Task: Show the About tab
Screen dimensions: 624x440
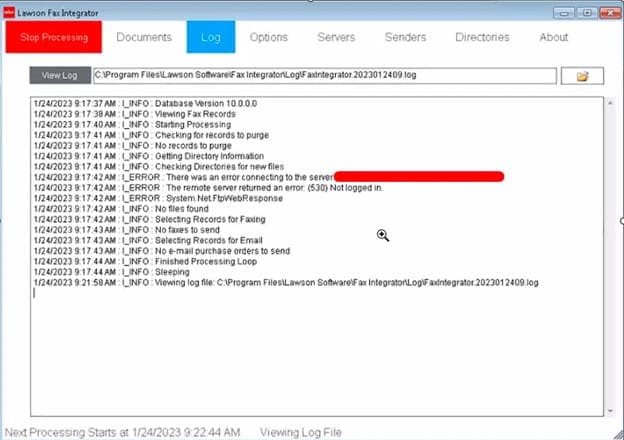Action: [554, 37]
